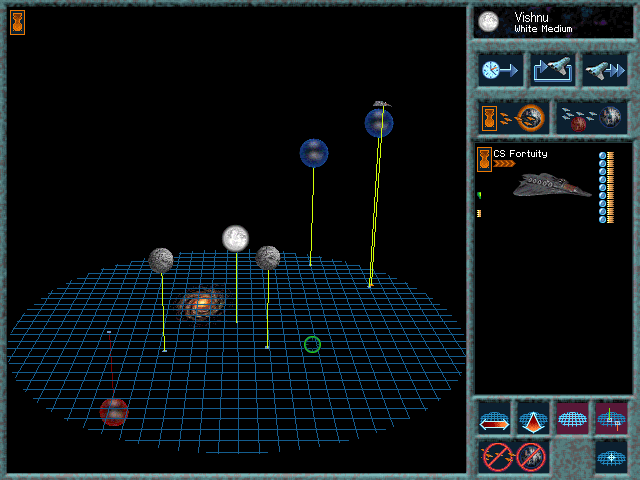640x480 pixels.
Task: Click the CS Fortuity ship picture
Action: pyautogui.click(x=552, y=185)
